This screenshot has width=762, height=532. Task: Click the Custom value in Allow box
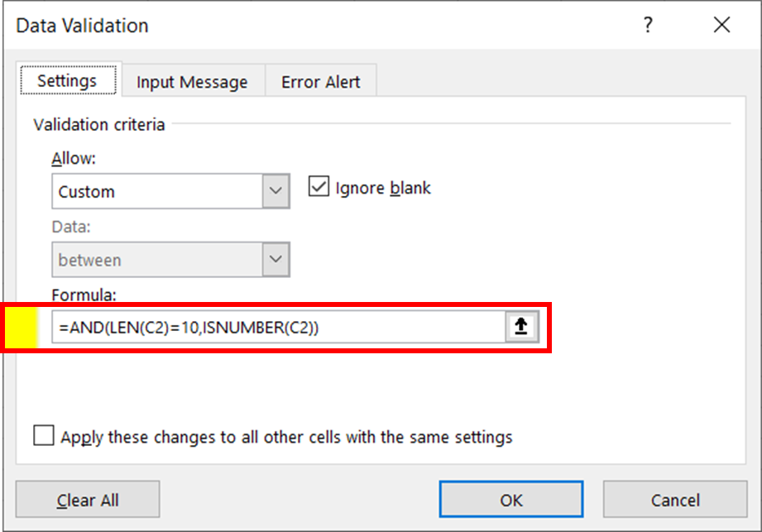157,192
